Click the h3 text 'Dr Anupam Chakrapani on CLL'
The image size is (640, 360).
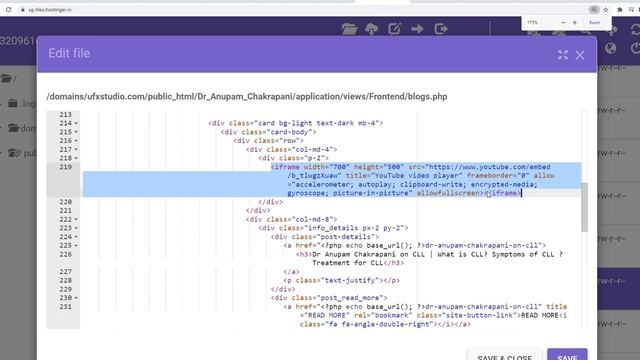pyautogui.click(x=368, y=254)
